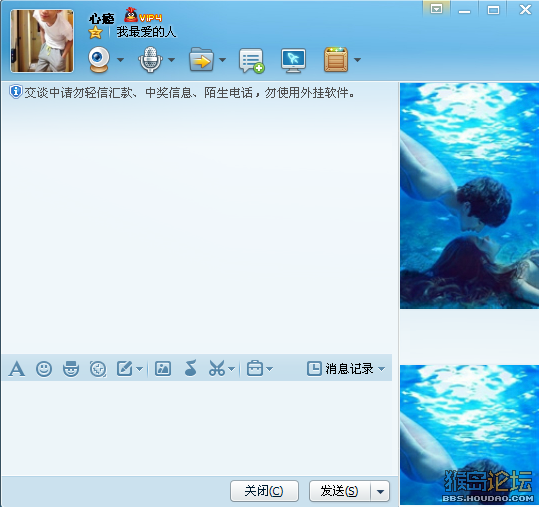Screen dimensions: 539x507
Task: Click the upper underwater kiss picture
Action: tap(469, 196)
